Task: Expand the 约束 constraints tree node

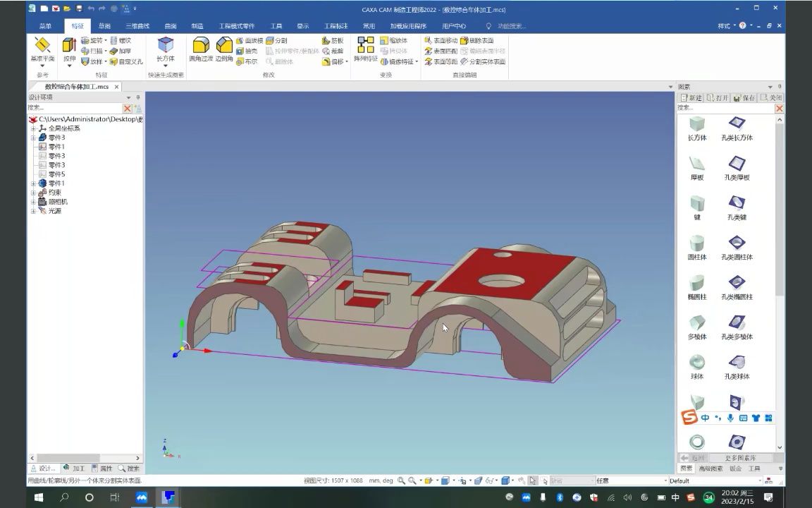Action: point(33,193)
